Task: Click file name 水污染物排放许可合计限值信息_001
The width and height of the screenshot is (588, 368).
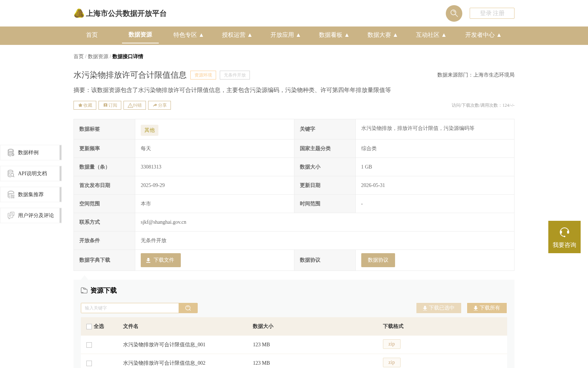Action: click(x=164, y=345)
